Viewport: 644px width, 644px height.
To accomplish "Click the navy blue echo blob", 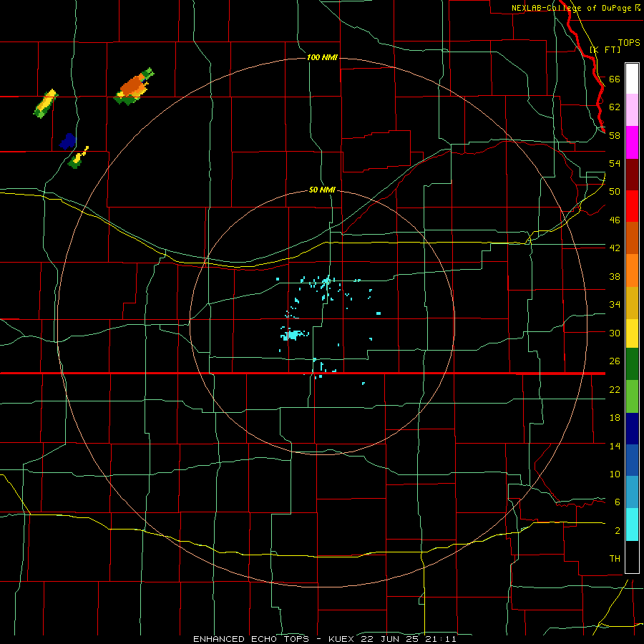I will [68, 141].
